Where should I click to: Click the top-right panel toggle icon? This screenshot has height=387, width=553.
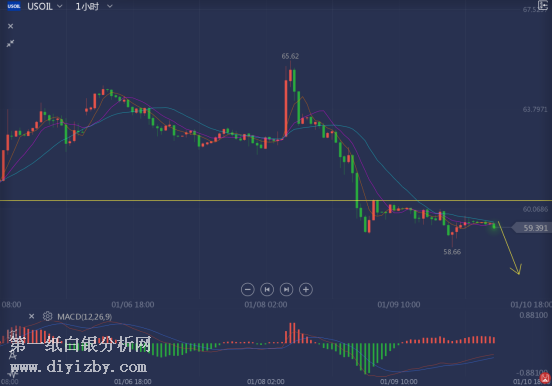[543, 5]
